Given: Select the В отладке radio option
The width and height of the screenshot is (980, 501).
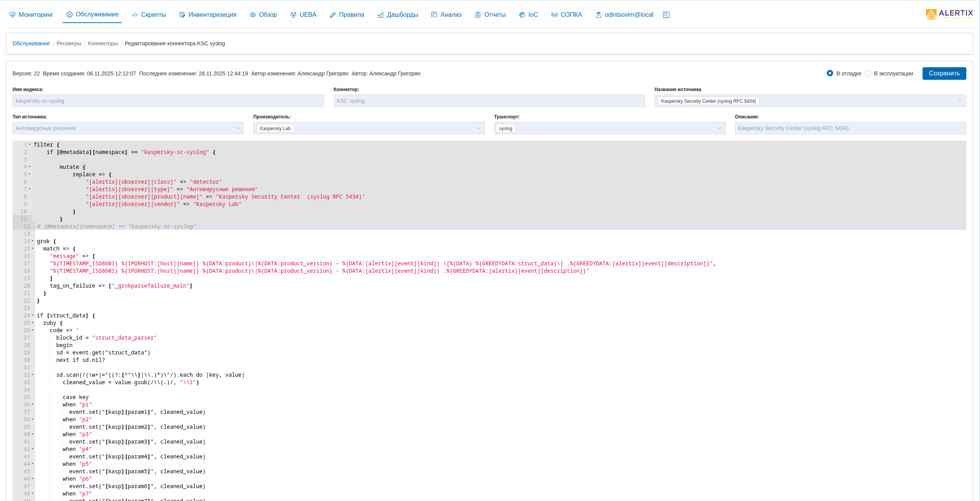Looking at the screenshot, I should point(830,73).
